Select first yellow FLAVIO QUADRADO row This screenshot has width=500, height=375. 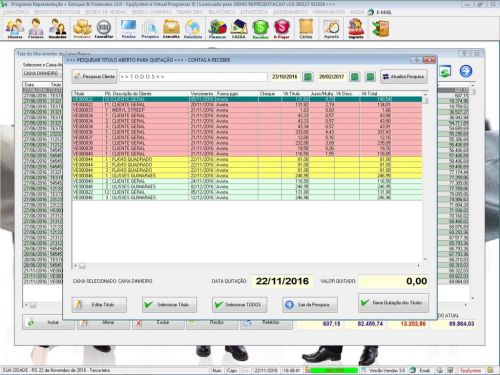tap(247, 159)
